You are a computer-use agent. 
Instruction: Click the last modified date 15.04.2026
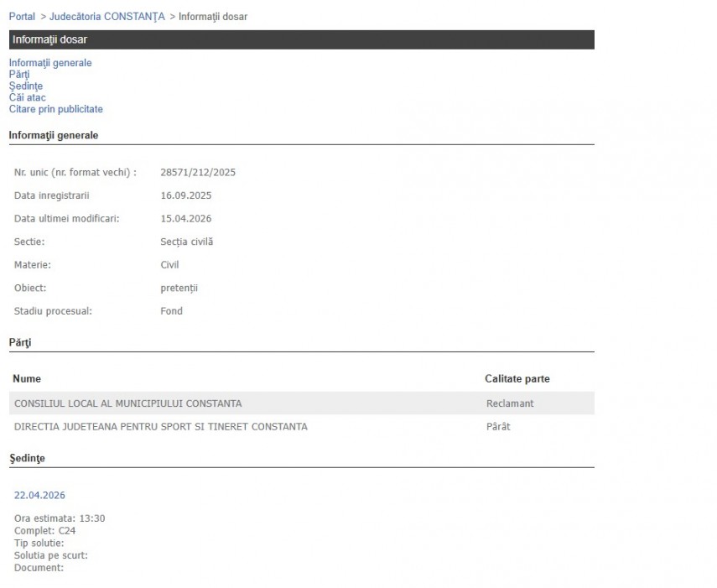(x=185, y=219)
